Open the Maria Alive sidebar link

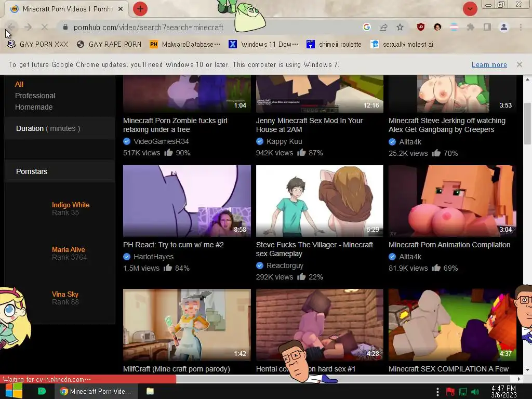point(68,250)
